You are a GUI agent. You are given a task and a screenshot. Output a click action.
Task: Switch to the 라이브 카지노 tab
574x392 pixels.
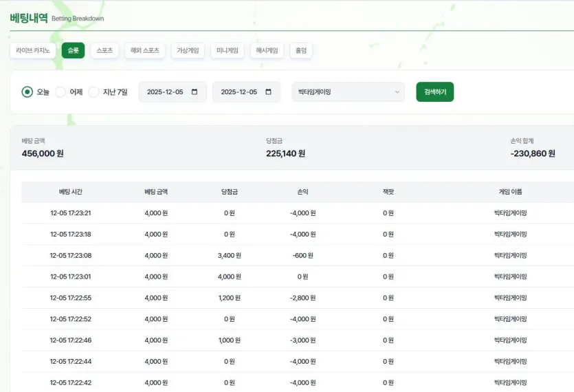[33, 51]
